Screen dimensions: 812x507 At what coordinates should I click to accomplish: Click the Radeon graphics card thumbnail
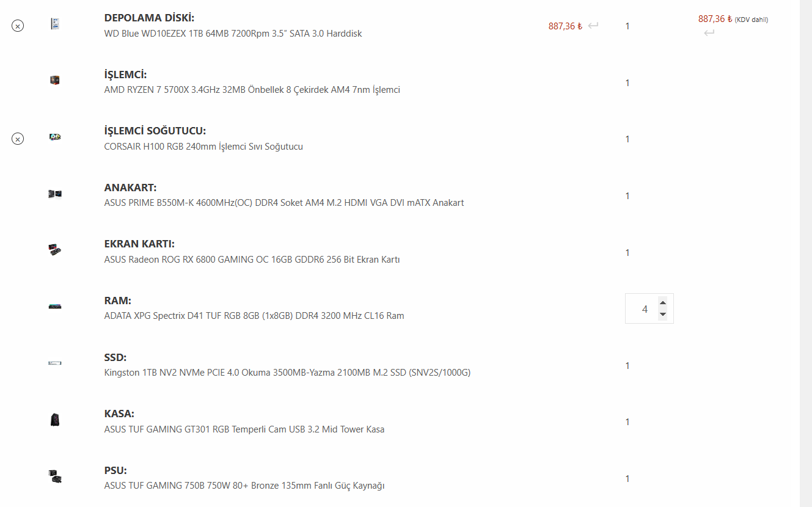click(x=55, y=250)
